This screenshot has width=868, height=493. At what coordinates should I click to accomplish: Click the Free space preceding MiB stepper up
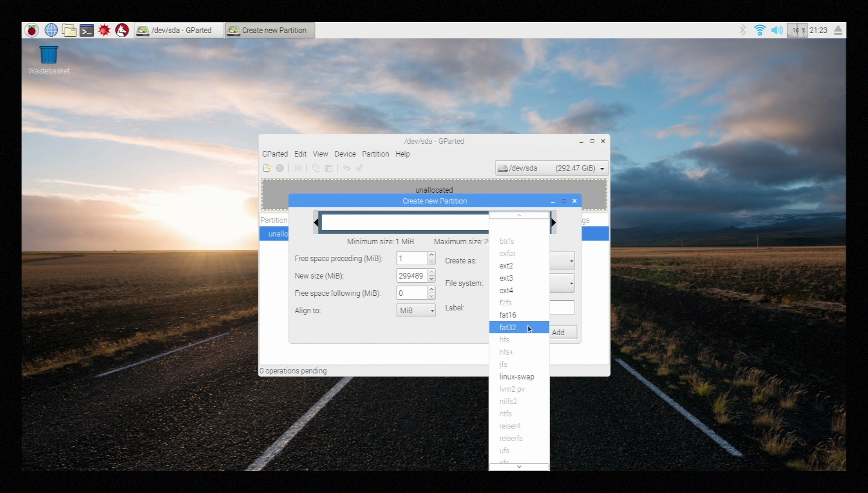432,255
